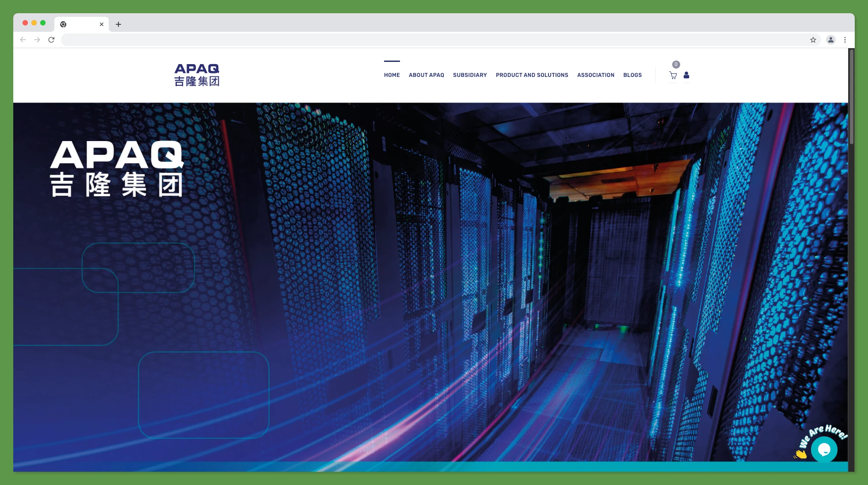This screenshot has height=485, width=868.
Task: Reload the current page
Action: (52, 39)
